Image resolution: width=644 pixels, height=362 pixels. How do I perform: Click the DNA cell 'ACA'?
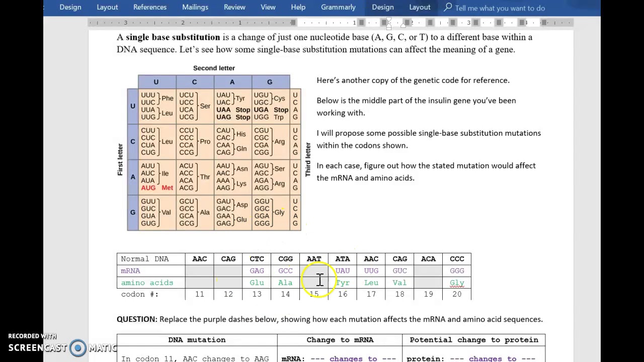pos(428,259)
